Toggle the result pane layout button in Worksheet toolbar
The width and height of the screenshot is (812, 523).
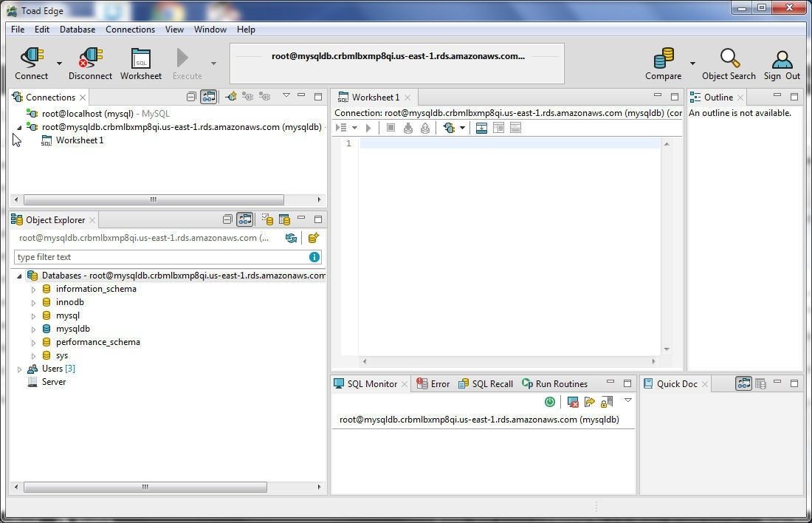(x=481, y=128)
